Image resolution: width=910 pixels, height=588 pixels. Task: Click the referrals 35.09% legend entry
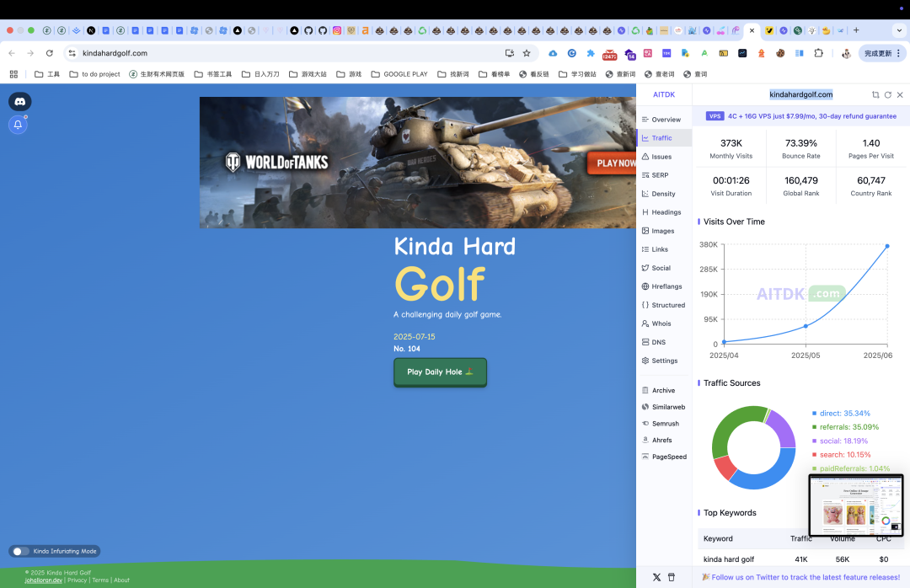pyautogui.click(x=845, y=427)
